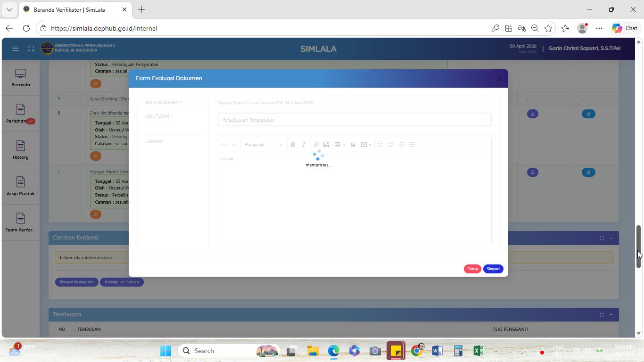The image size is (644, 362).
Task: Toggle the hamburger sidebar menu
Action: coord(15,49)
